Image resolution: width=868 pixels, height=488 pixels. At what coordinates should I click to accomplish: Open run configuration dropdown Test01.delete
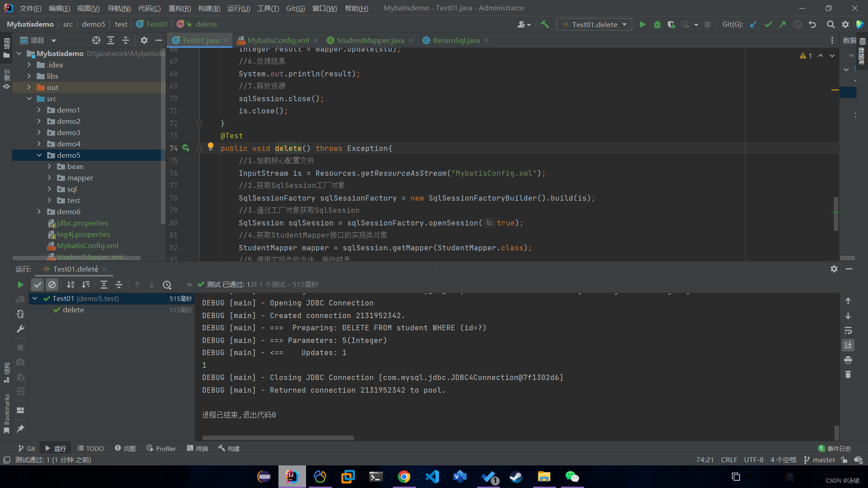[x=594, y=24]
